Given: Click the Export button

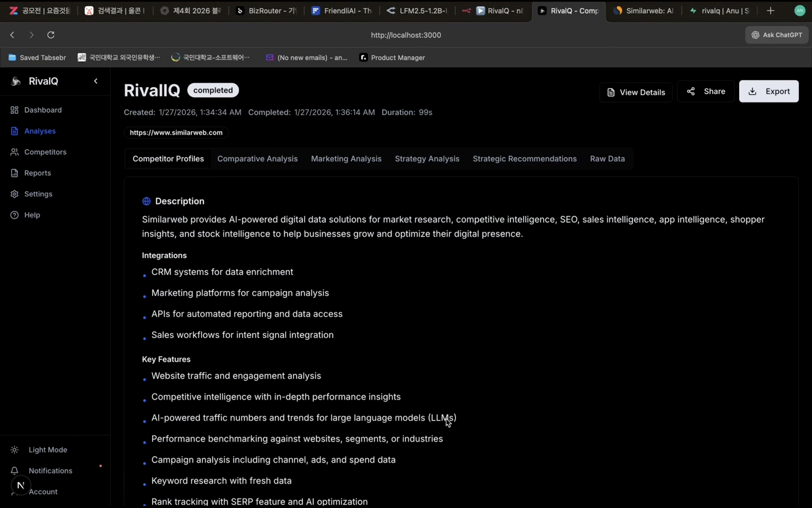Looking at the screenshot, I should [x=768, y=91].
